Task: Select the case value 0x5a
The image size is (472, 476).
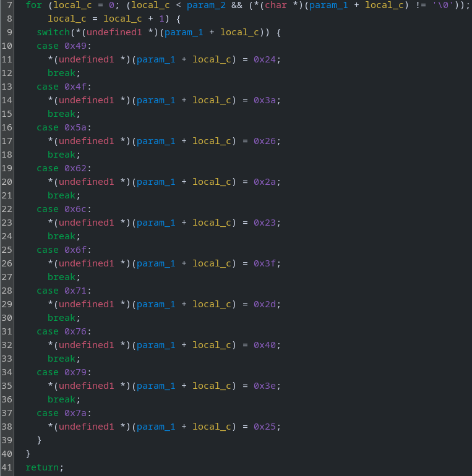Action: coord(75,127)
